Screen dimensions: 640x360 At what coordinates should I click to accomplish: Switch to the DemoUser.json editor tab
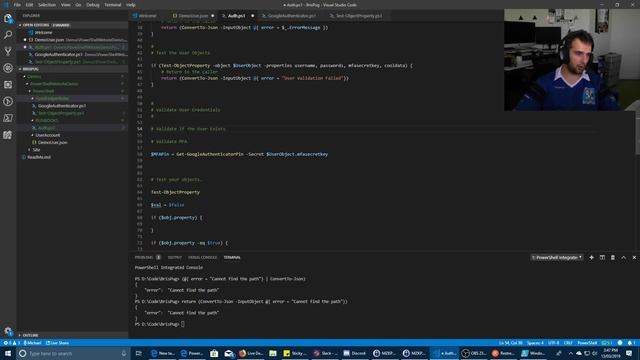(193, 16)
